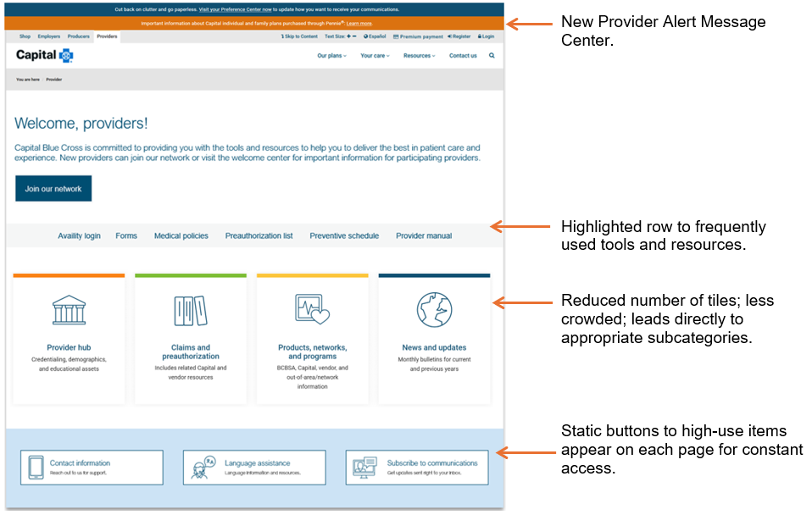Open the Your care dropdown menu
The height and width of the screenshot is (515, 812).
(x=375, y=55)
